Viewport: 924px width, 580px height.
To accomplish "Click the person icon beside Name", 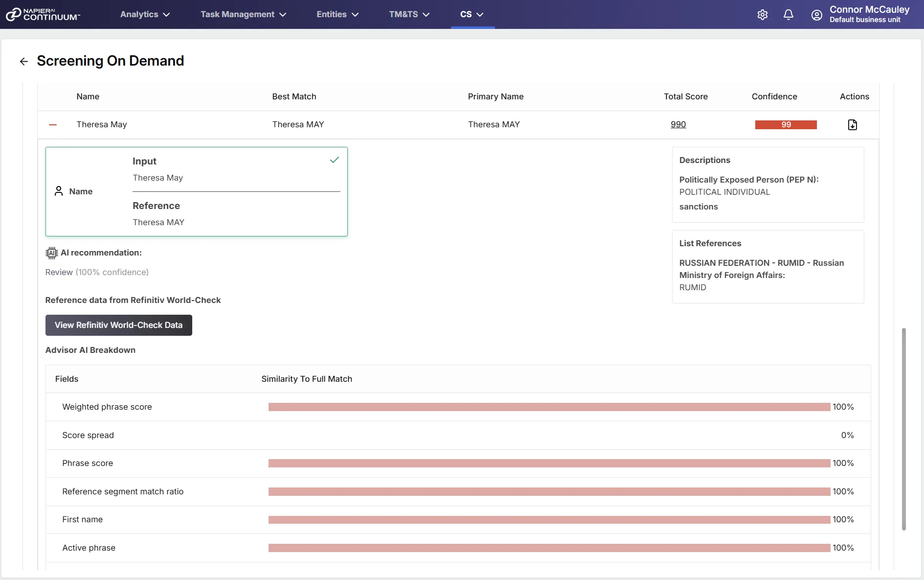I will pyautogui.click(x=59, y=191).
